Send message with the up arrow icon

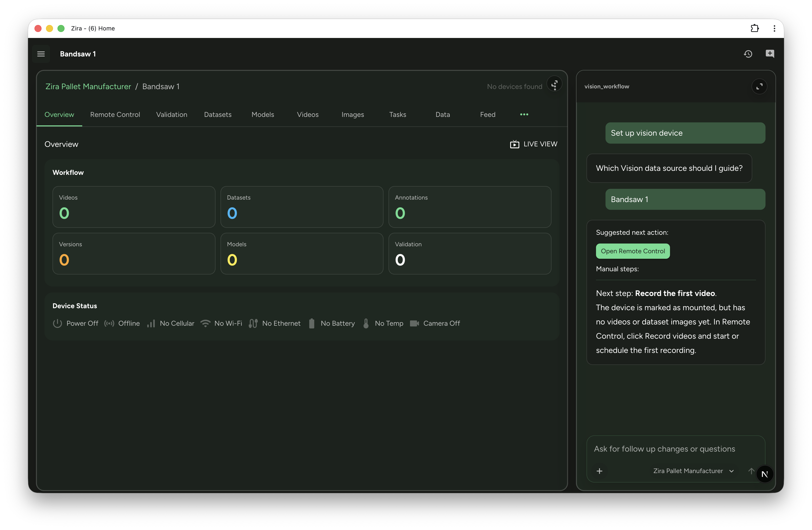751,471
